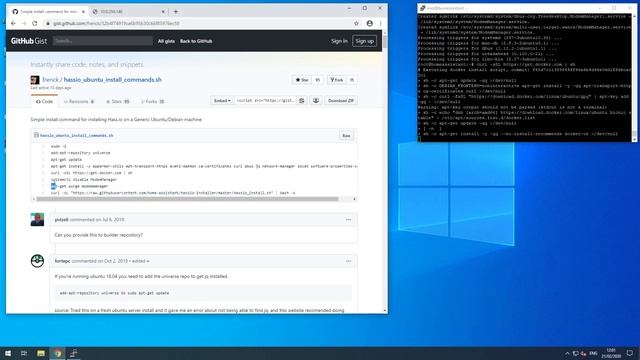Download gist as ZIP
This screenshot has height=360, width=640.
click(x=341, y=101)
